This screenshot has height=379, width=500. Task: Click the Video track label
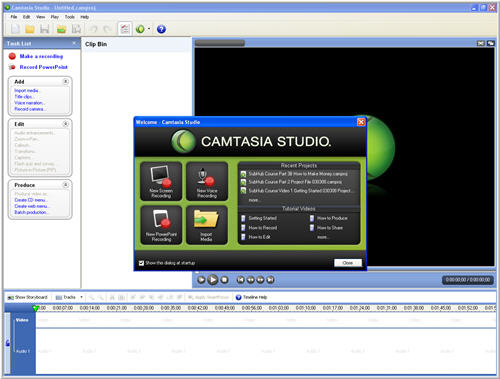click(22, 320)
